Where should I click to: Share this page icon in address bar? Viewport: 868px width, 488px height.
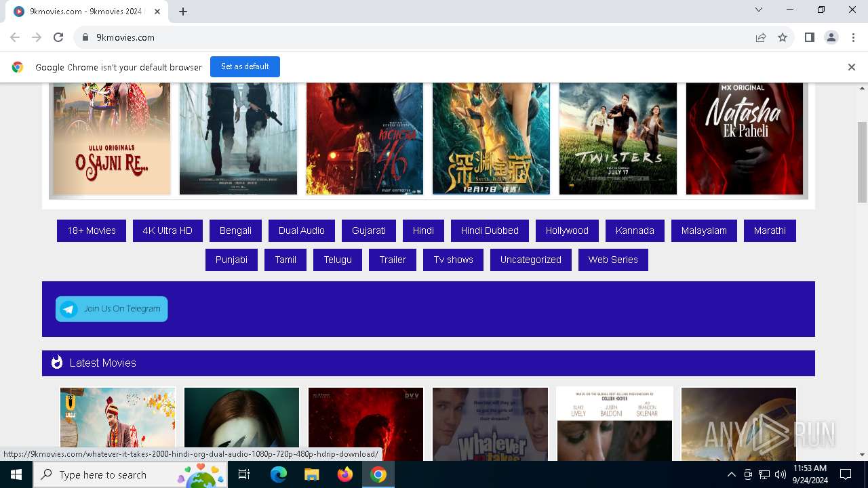point(761,37)
